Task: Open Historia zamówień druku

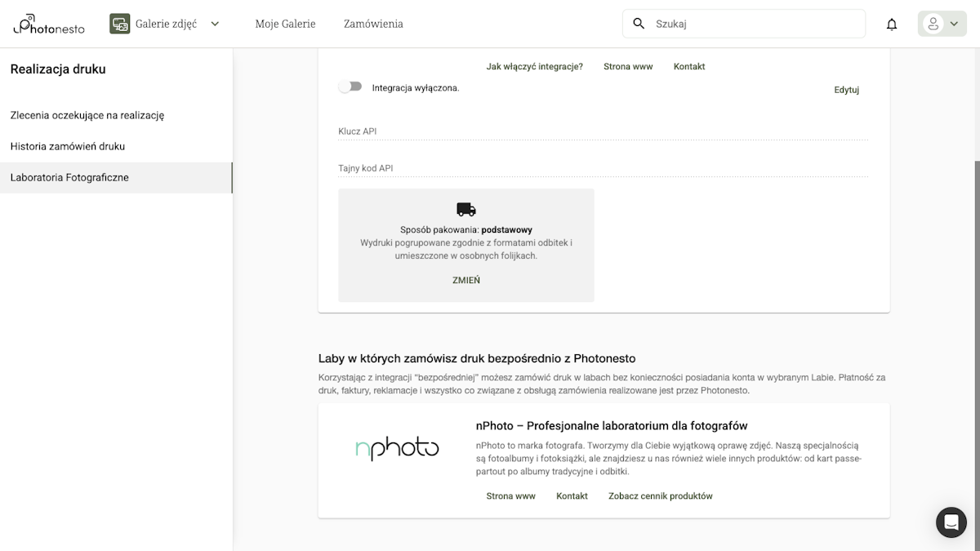Action: coord(68,146)
